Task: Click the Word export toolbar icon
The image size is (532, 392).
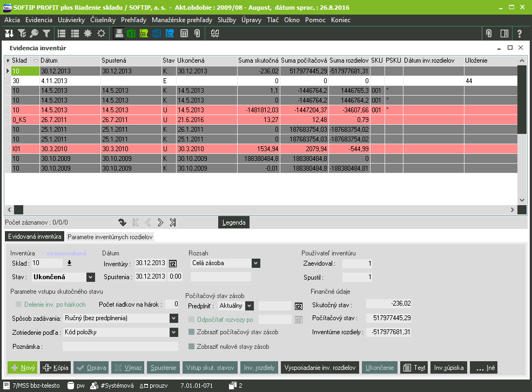Action: [157, 33]
